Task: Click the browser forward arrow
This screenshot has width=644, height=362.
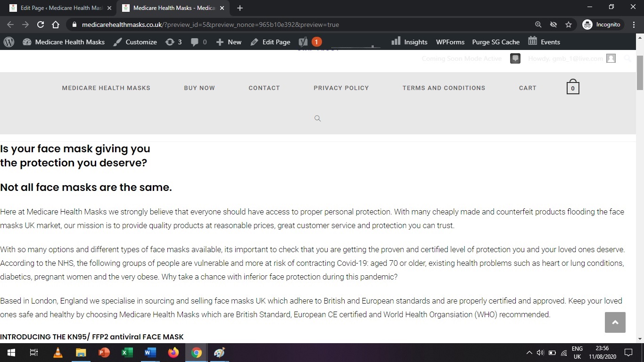Action: coord(25,25)
